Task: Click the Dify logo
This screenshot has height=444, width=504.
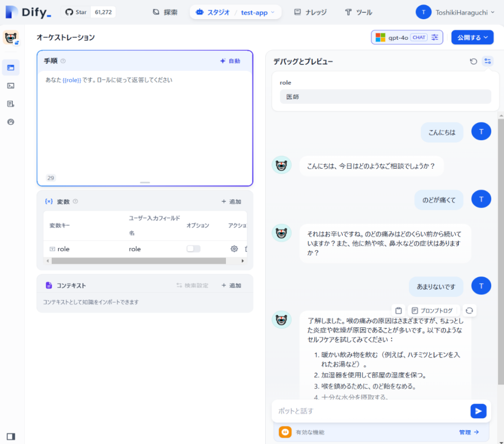Action: 28,12
